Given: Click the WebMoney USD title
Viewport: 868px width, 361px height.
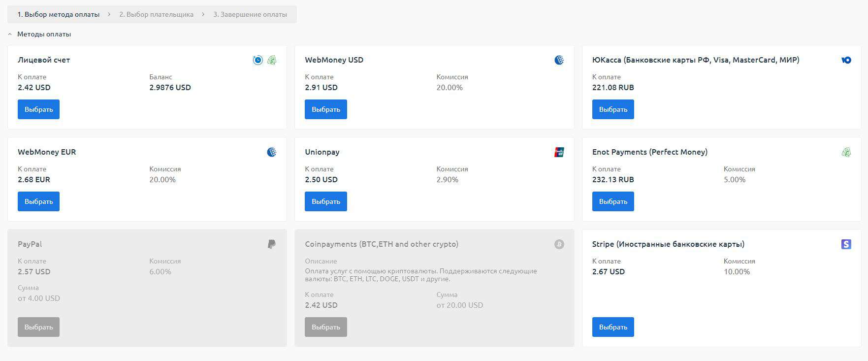Looking at the screenshot, I should coord(334,60).
